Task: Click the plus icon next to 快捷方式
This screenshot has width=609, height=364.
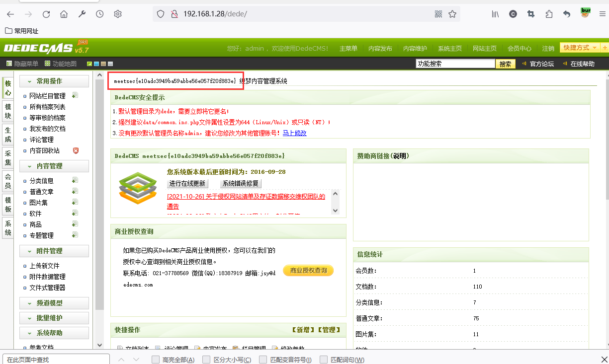Action: pyautogui.click(x=605, y=48)
